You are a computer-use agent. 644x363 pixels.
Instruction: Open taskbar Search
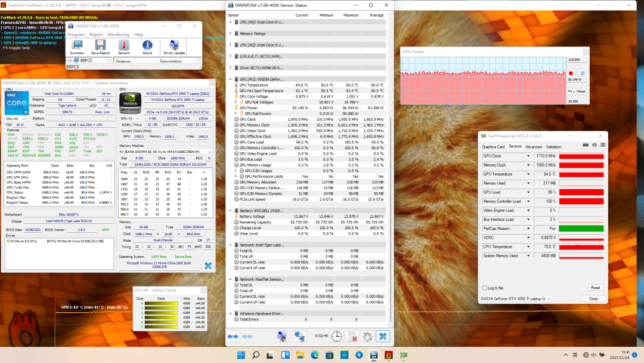coord(255,355)
